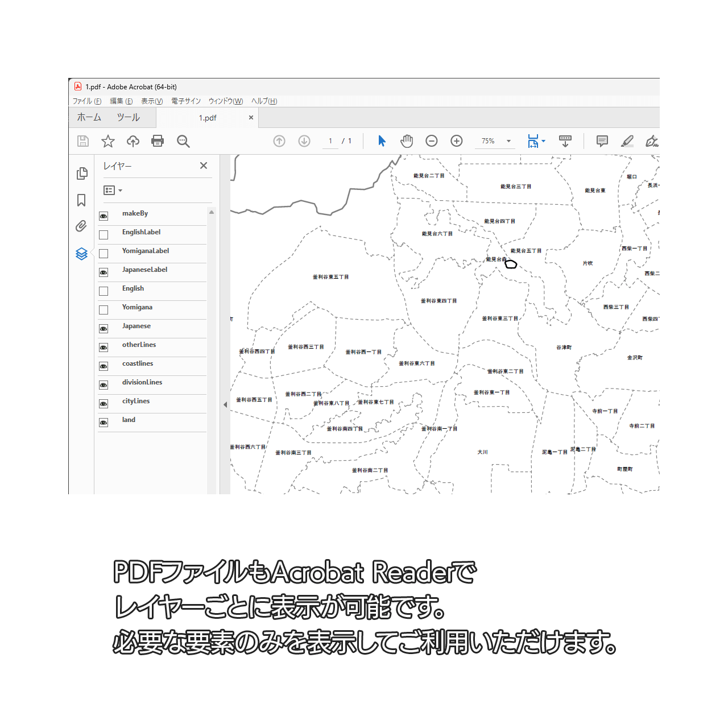Open the ヘルプ menu
This screenshot has height=728, width=728.
[264, 101]
